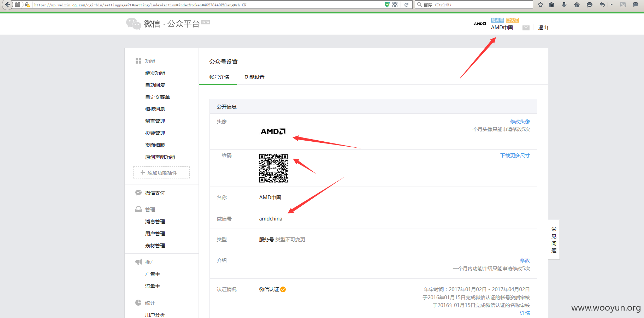Image resolution: width=644 pixels, height=318 pixels.
Task: Open 用户分析 in sidebar
Action: [155, 314]
